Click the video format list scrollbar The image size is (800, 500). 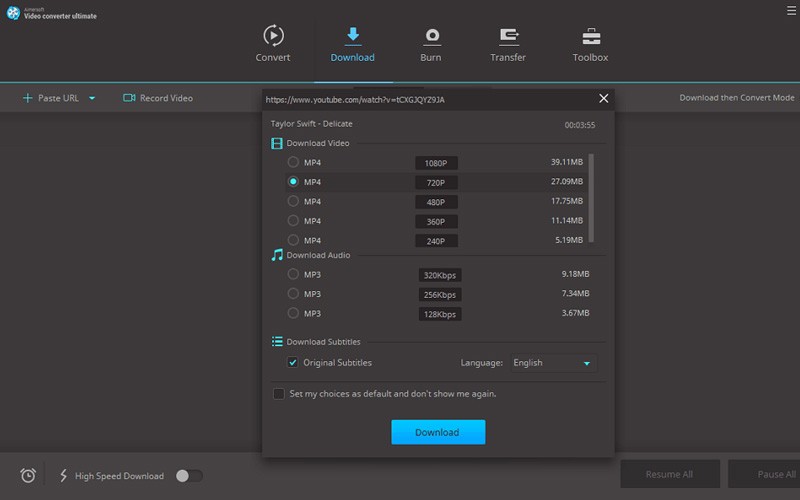click(x=591, y=198)
